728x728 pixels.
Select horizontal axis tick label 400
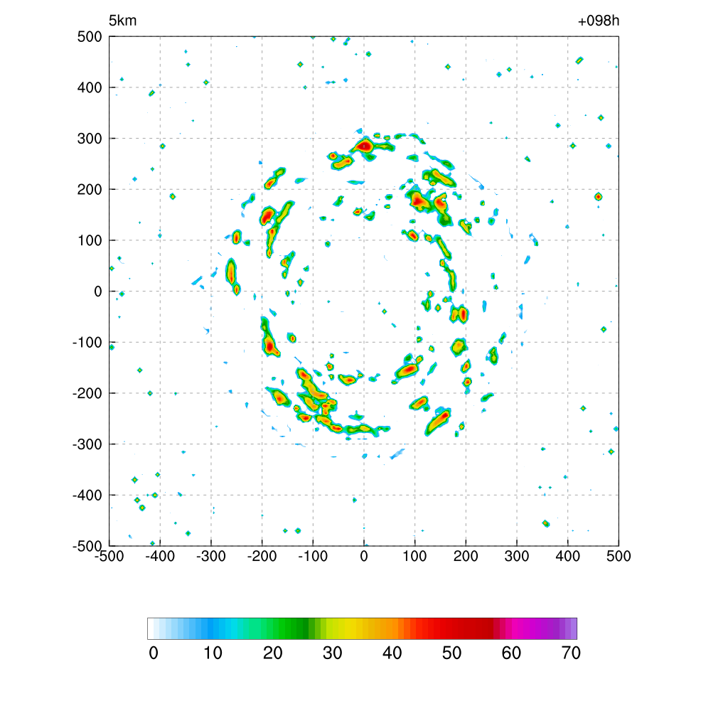(x=568, y=556)
